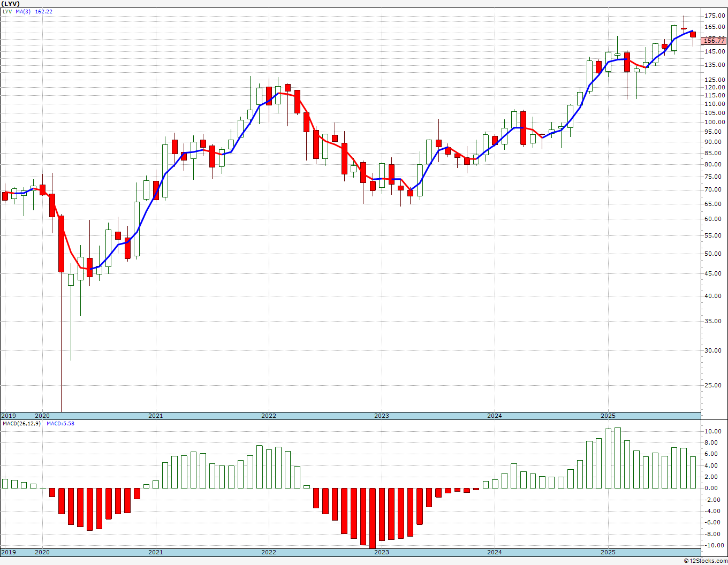Select 2024 on the price chart timeline
The image size is (728, 565).
494,416
